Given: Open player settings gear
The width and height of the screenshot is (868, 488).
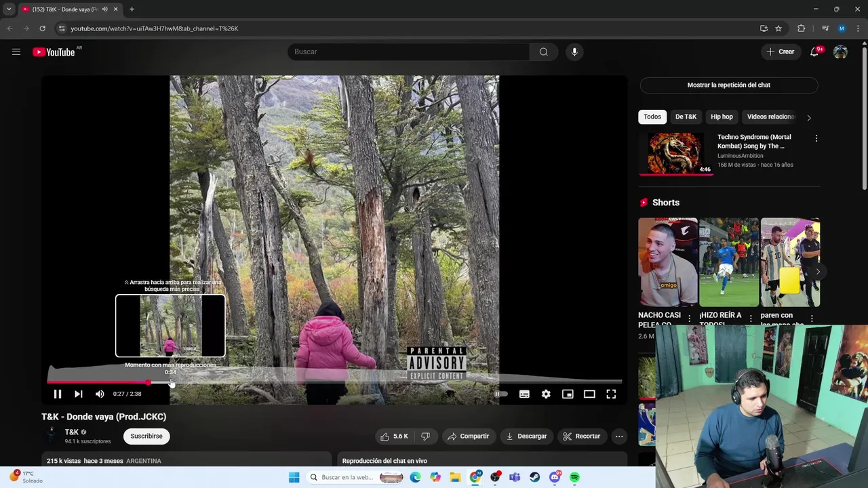Looking at the screenshot, I should [x=546, y=394].
